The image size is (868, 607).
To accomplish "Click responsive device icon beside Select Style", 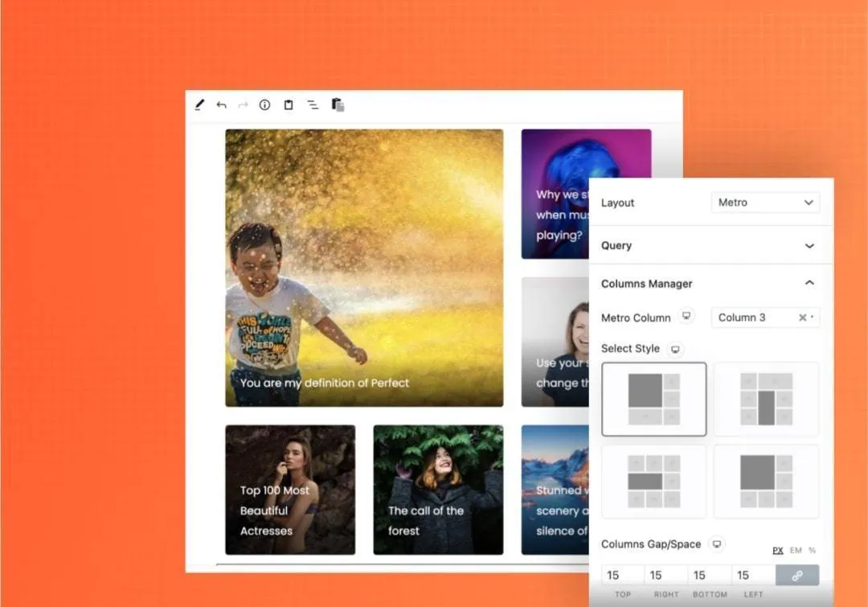I will click(x=675, y=349).
